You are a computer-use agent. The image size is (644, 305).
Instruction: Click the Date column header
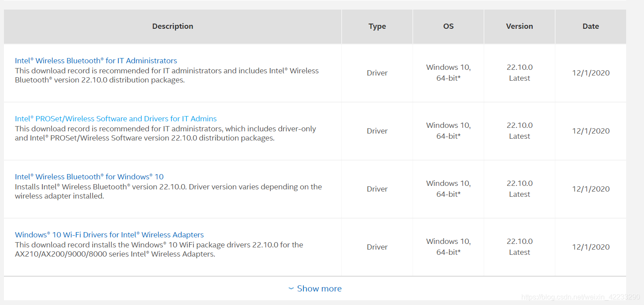[591, 26]
